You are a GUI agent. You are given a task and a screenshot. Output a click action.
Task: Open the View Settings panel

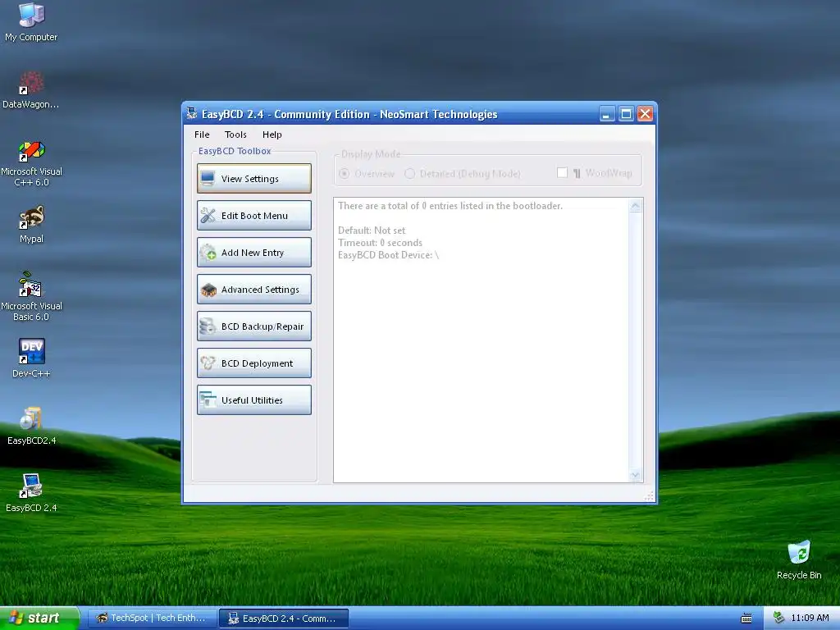pyautogui.click(x=254, y=178)
